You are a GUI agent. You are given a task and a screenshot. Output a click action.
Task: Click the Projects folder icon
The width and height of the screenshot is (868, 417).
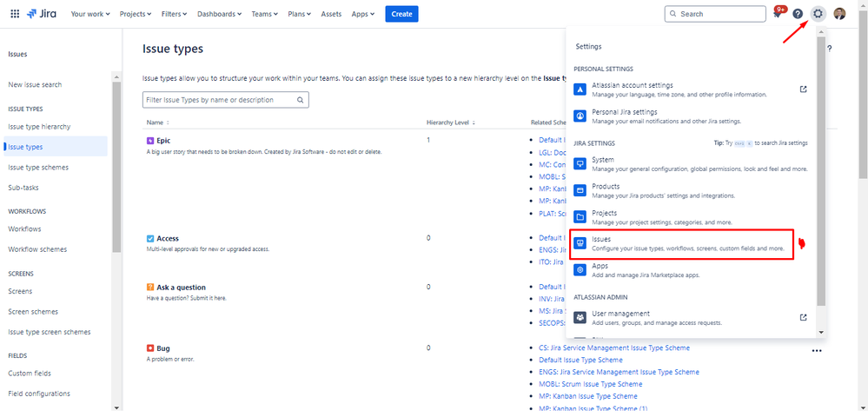pos(580,217)
